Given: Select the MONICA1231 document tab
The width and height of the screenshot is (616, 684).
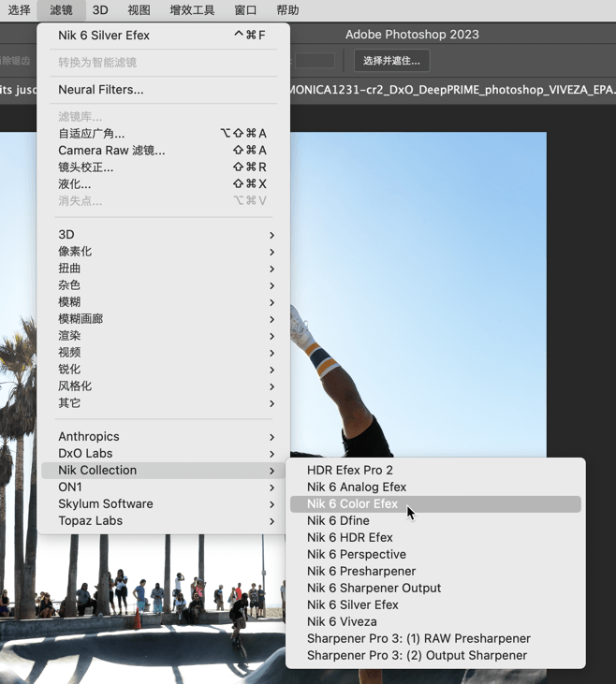Looking at the screenshot, I should coord(452,90).
